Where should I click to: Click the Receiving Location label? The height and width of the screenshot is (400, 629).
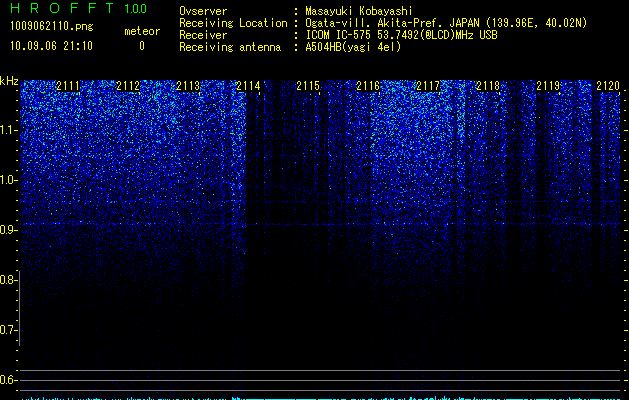click(x=233, y=23)
